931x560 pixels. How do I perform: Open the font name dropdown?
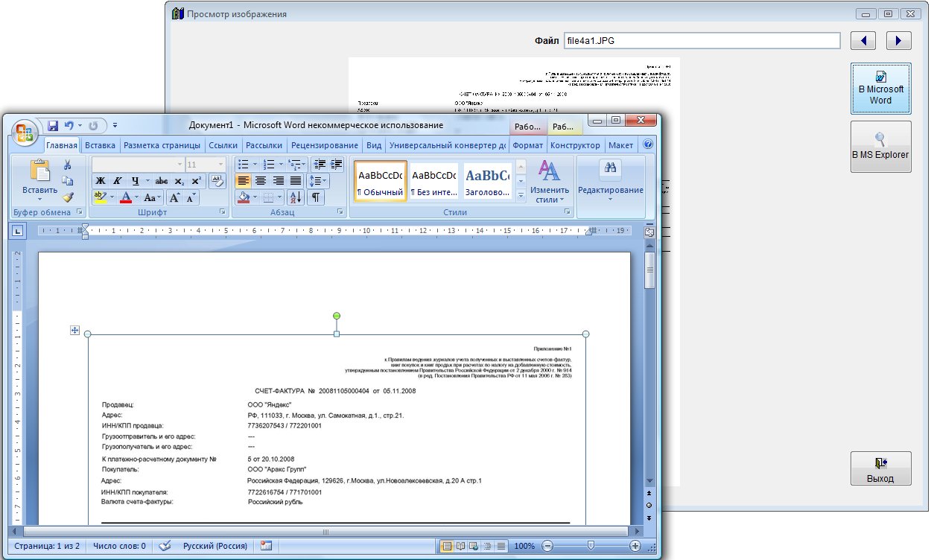coord(179,164)
